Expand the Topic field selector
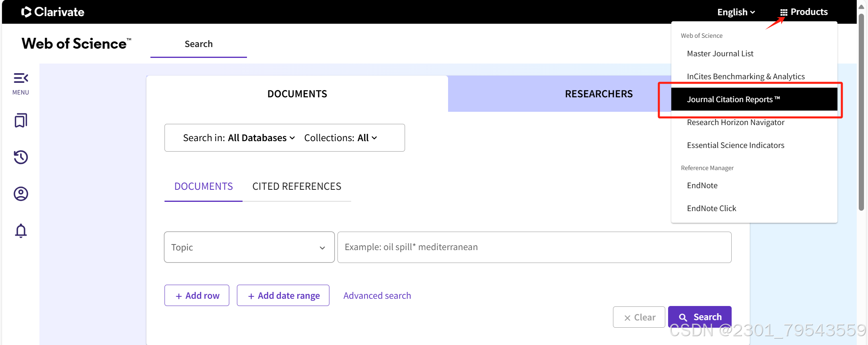 [x=249, y=247]
